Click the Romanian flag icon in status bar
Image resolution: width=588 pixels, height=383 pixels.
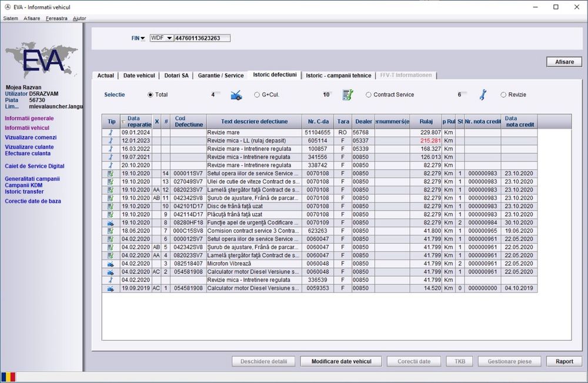(x=8, y=377)
